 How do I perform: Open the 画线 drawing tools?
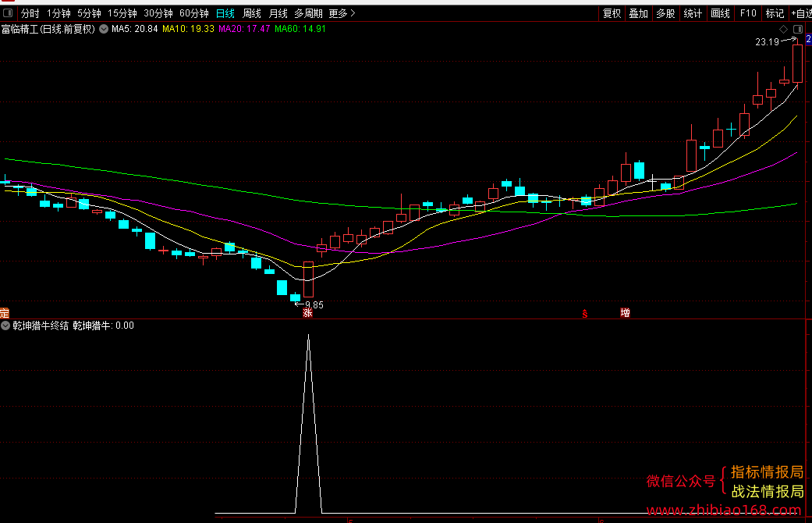coord(720,13)
